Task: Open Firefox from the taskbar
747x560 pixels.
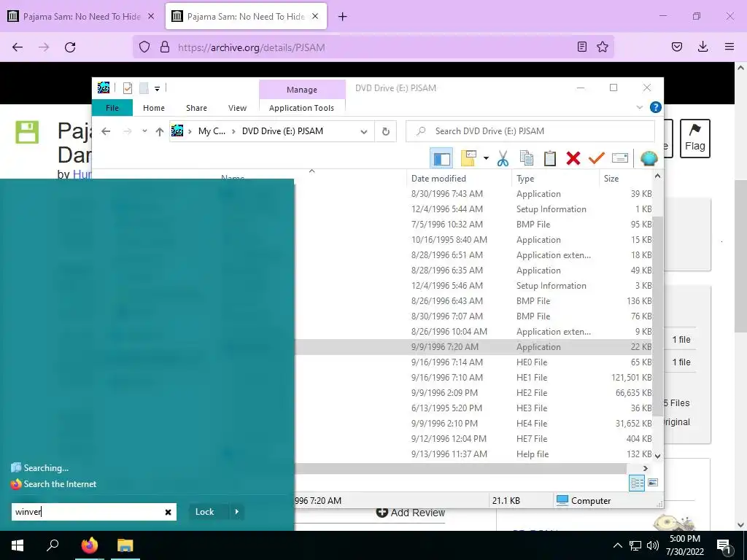Action: [90, 545]
